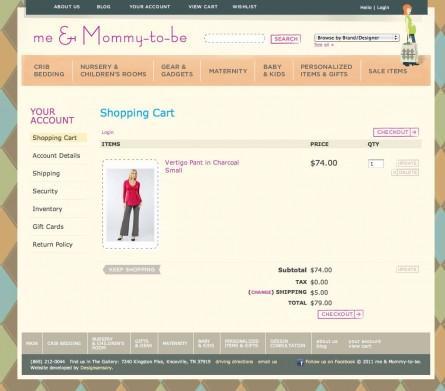The height and width of the screenshot is (391, 445).
Task: Select Shopping Cart in the sidebar
Action: click(x=59, y=138)
